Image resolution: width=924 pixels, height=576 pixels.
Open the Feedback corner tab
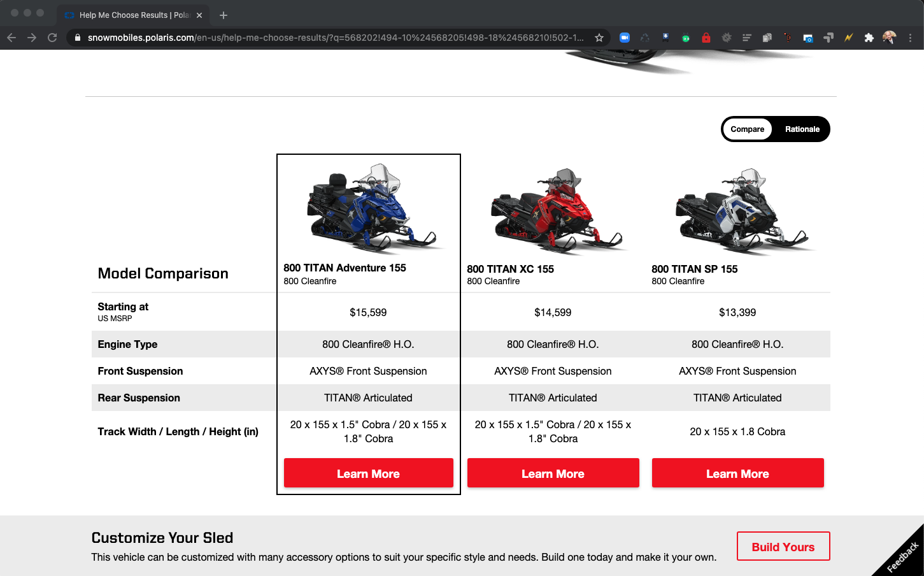[x=903, y=557]
